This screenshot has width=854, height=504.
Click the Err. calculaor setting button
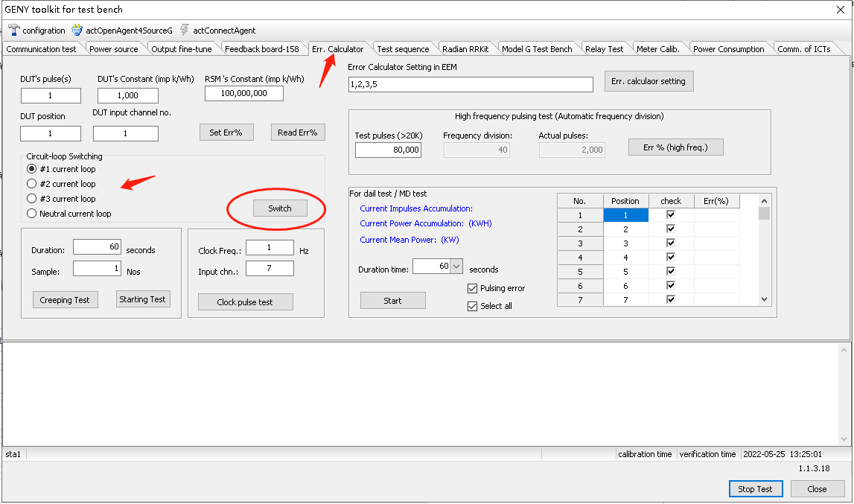coord(649,81)
